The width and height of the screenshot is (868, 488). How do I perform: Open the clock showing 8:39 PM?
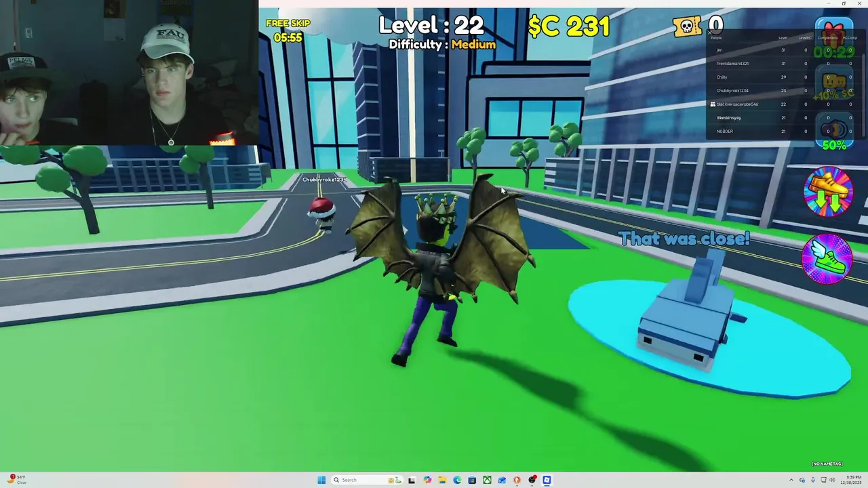[852, 480]
